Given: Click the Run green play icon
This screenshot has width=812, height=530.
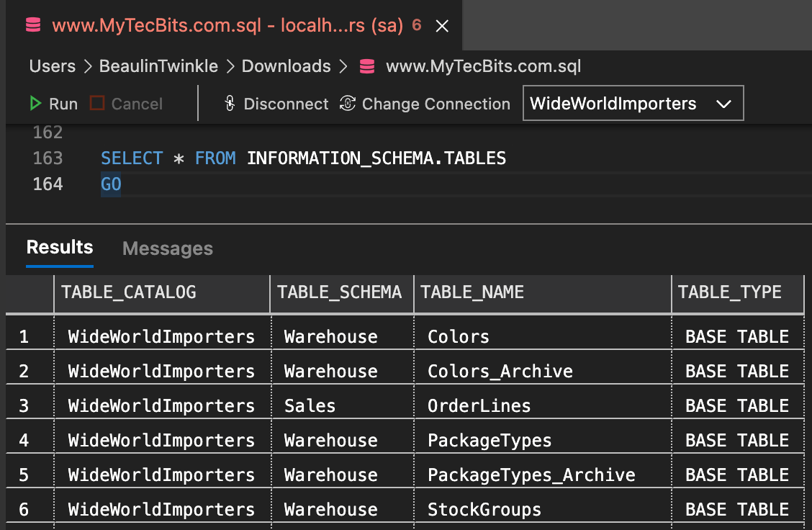Looking at the screenshot, I should 35,103.
